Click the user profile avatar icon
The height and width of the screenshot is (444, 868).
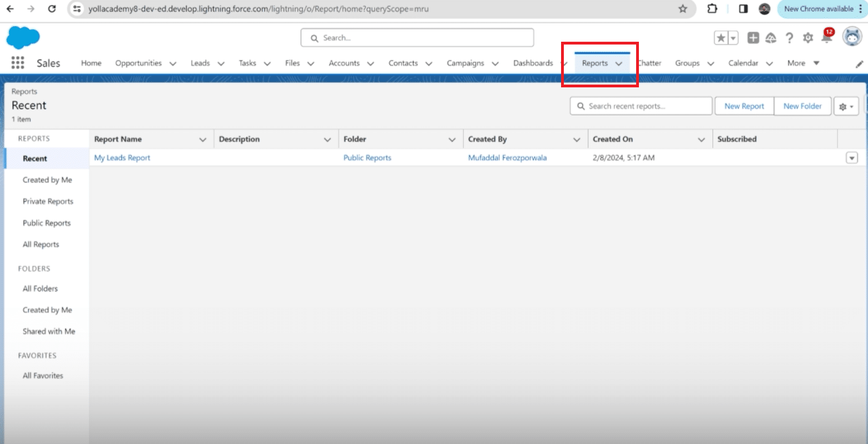coord(852,37)
